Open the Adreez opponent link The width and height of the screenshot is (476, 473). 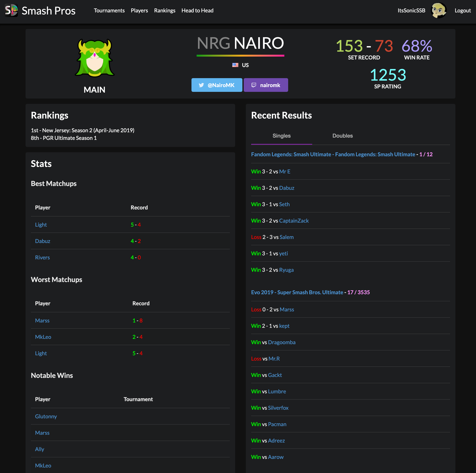tap(277, 440)
